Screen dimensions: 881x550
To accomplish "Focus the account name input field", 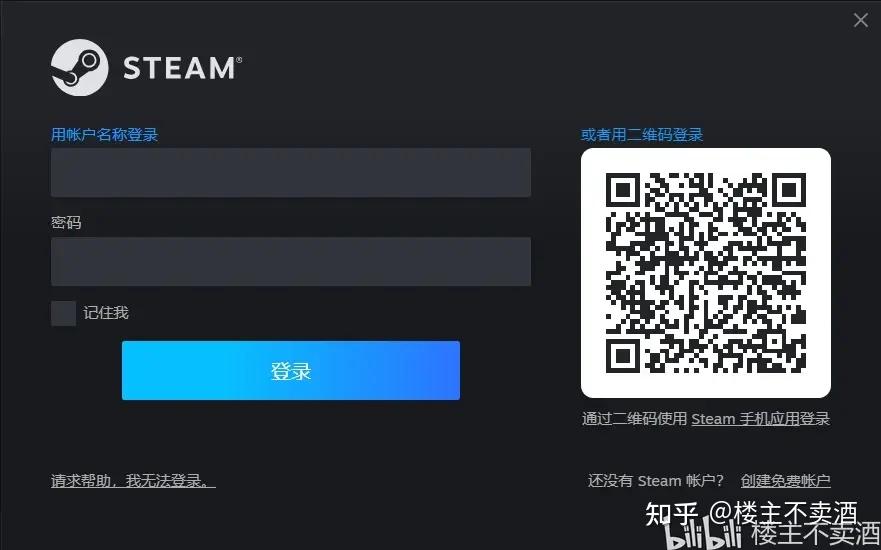I will [290, 172].
